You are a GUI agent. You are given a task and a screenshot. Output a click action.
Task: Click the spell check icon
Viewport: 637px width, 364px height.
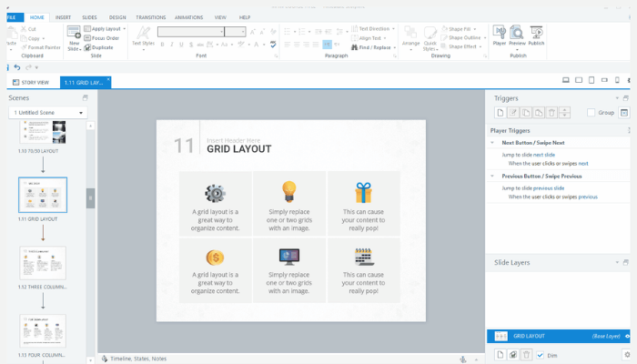pyautogui.click(x=273, y=45)
